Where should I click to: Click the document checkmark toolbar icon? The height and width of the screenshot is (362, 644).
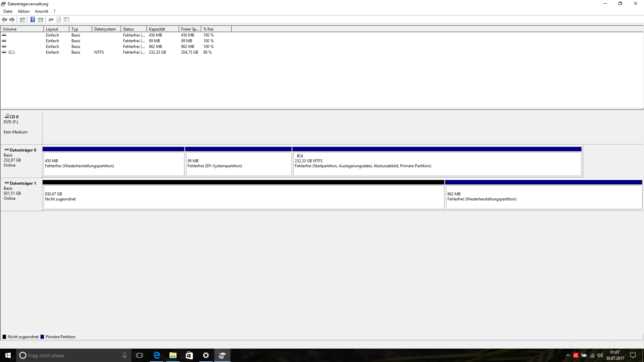[59, 20]
